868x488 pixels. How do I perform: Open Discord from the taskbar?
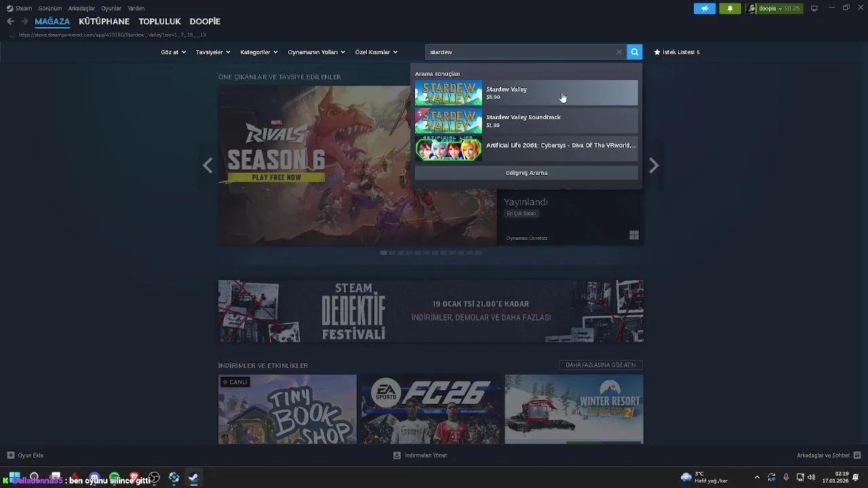click(x=94, y=478)
